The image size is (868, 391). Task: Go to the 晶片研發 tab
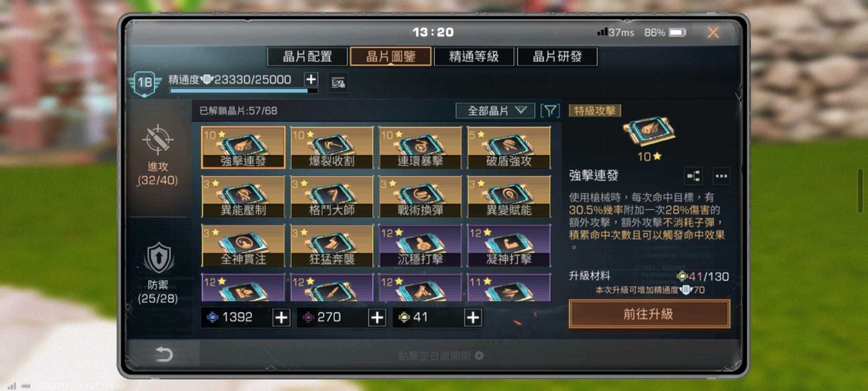(x=557, y=57)
